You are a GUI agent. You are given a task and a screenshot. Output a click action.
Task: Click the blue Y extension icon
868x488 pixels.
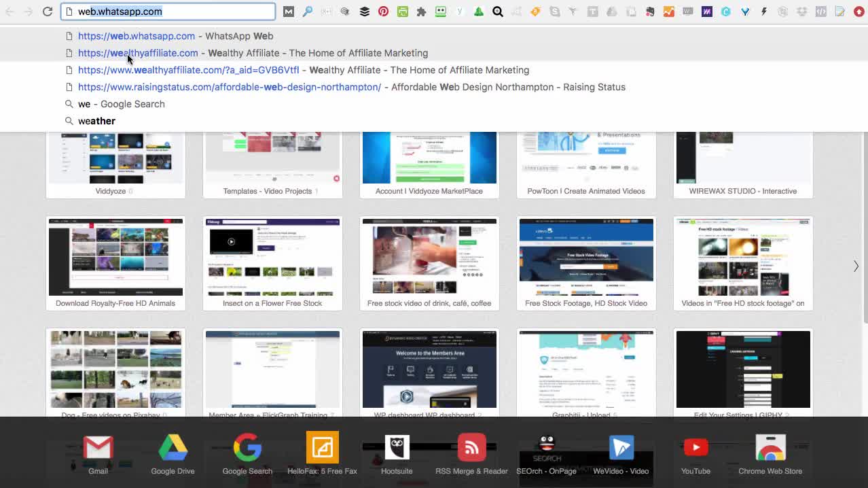pos(745,12)
